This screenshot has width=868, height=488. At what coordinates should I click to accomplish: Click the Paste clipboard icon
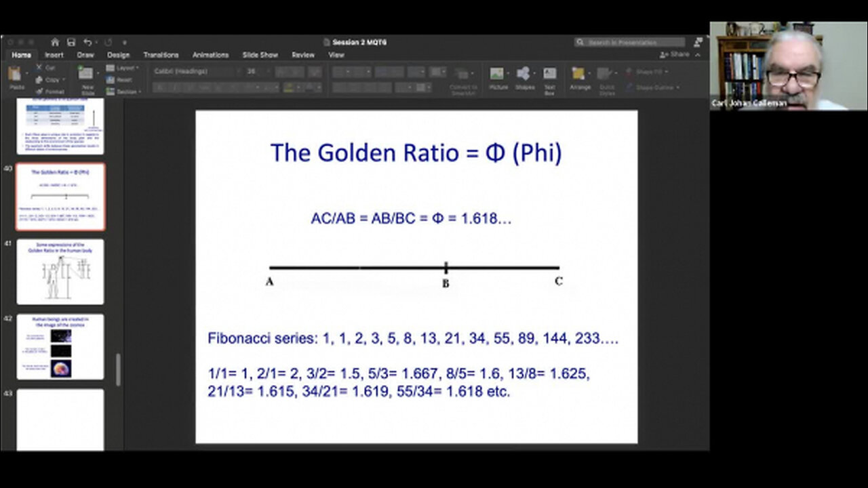(15, 75)
